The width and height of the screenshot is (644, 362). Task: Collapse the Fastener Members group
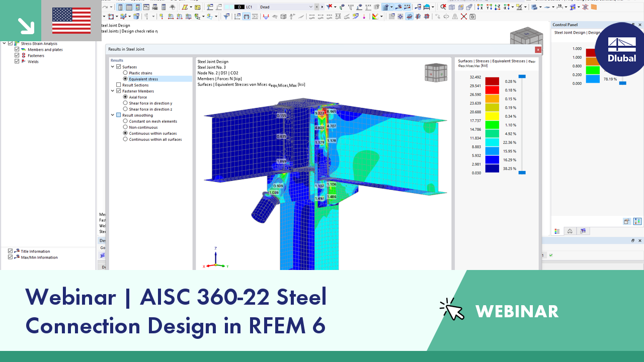[113, 91]
